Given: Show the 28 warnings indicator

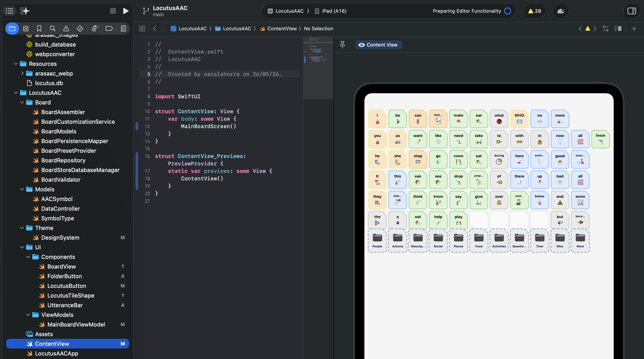Looking at the screenshot, I should point(534,11).
